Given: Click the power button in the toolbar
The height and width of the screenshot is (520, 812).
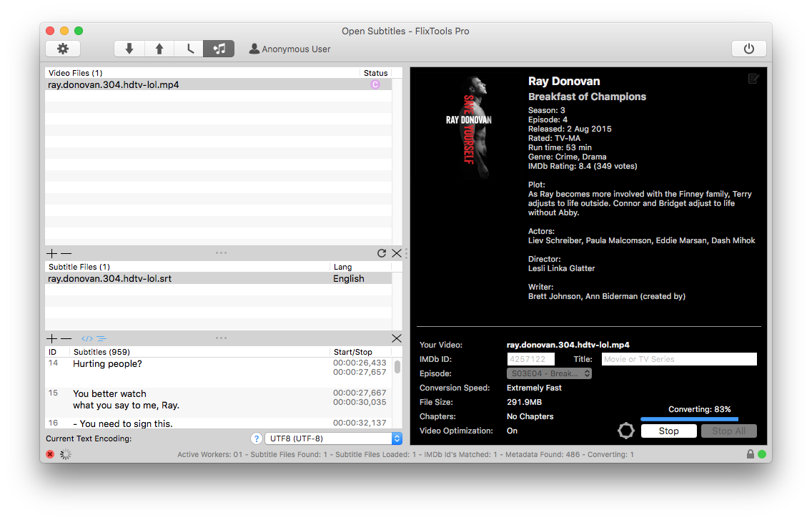Looking at the screenshot, I should pos(749,49).
